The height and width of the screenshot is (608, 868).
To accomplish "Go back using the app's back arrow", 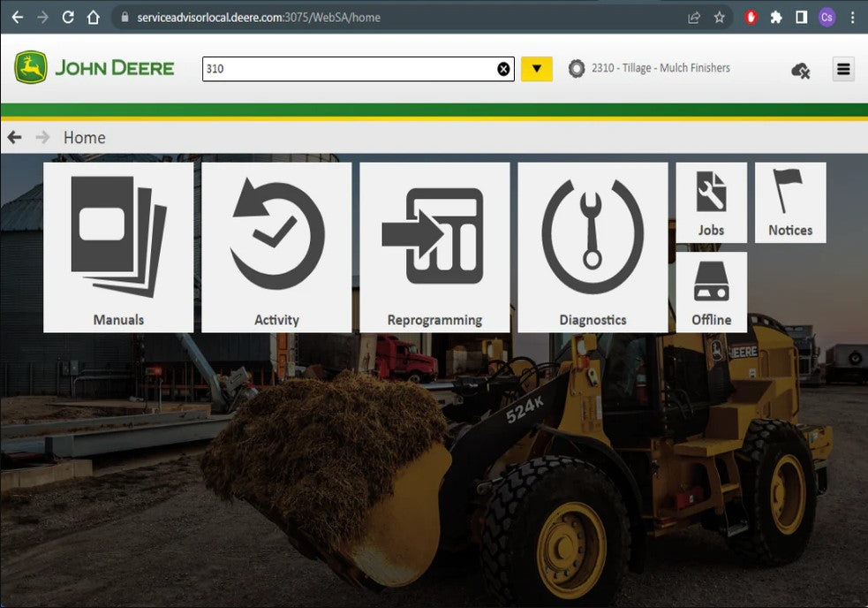I will click(14, 137).
